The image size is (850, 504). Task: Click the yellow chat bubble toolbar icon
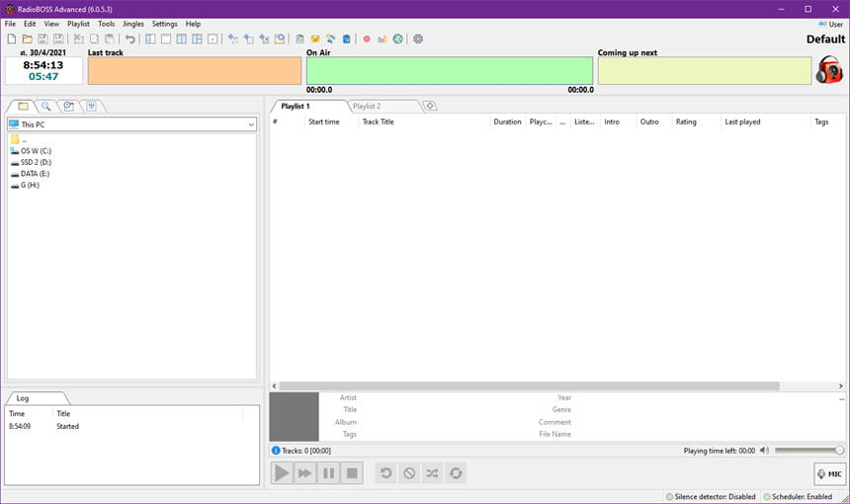tap(315, 39)
